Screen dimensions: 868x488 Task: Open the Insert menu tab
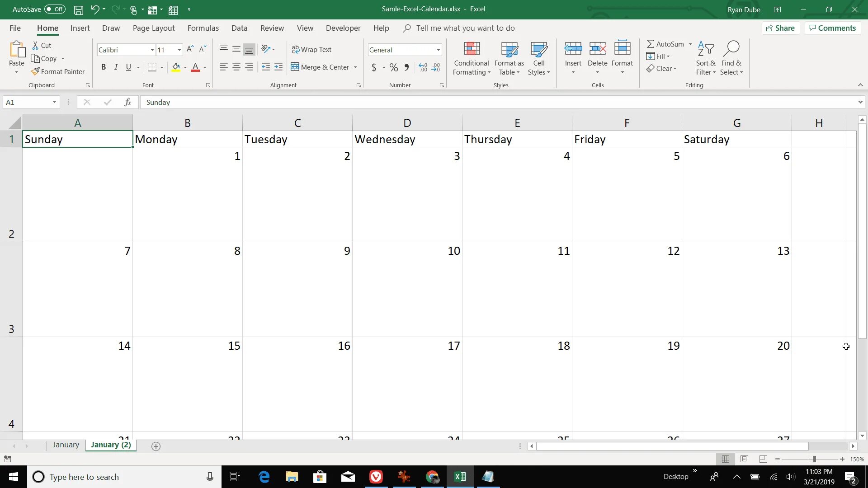[80, 28]
